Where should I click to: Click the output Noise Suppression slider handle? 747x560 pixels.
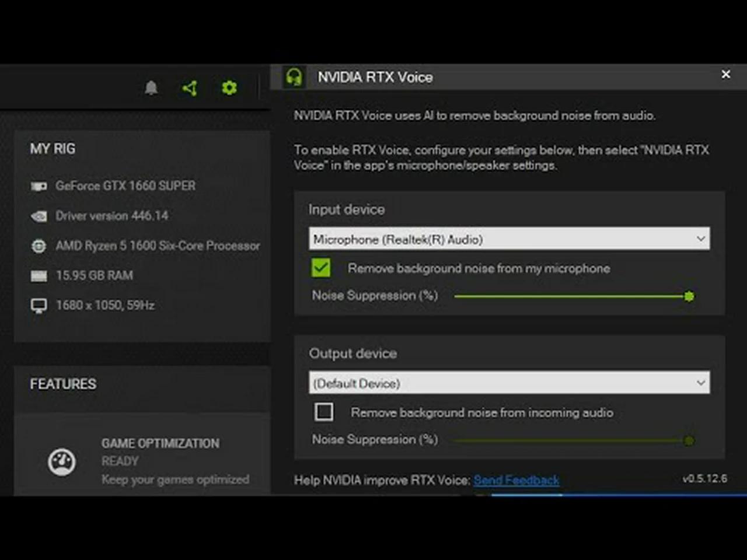click(689, 440)
